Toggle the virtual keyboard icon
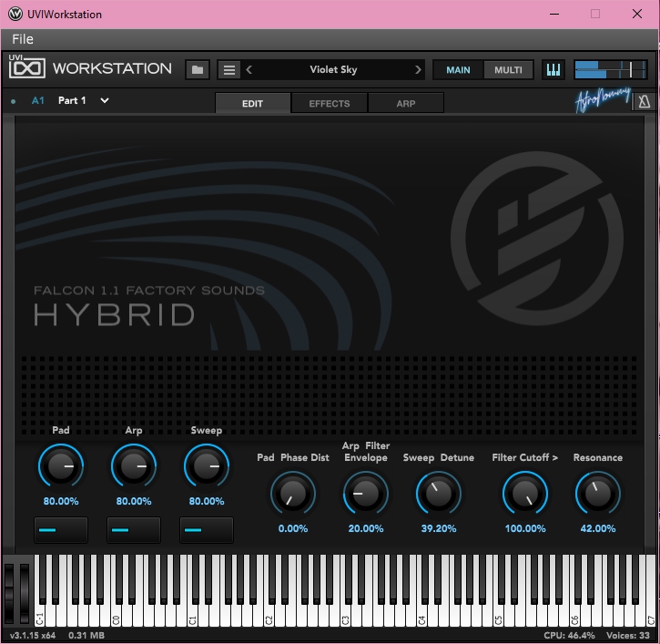Screen dimensions: 660x644 coord(553,69)
